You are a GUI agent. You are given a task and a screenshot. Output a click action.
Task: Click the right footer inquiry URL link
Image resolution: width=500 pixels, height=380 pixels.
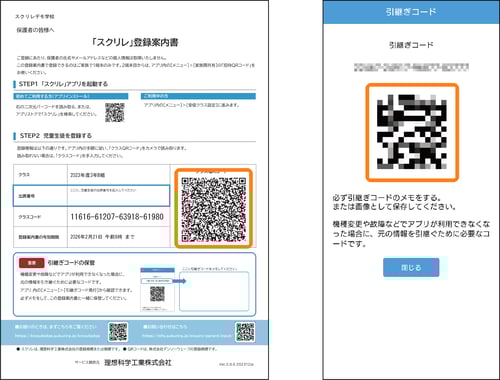coord(187,336)
